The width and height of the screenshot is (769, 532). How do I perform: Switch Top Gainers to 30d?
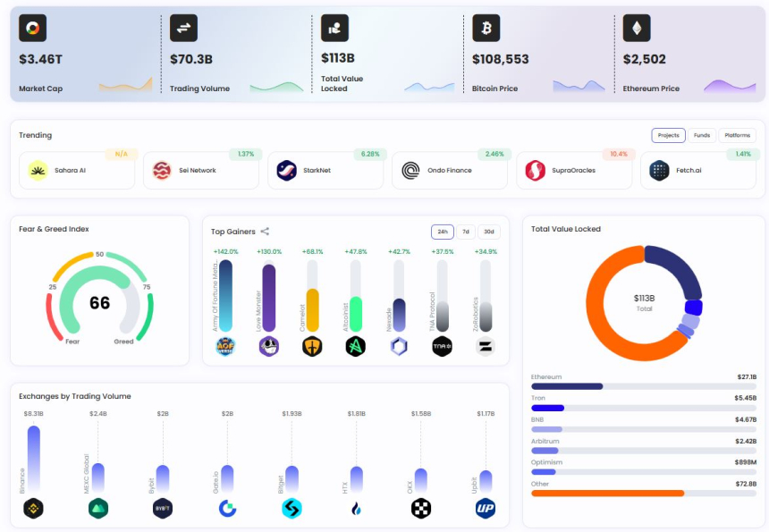pos(489,232)
